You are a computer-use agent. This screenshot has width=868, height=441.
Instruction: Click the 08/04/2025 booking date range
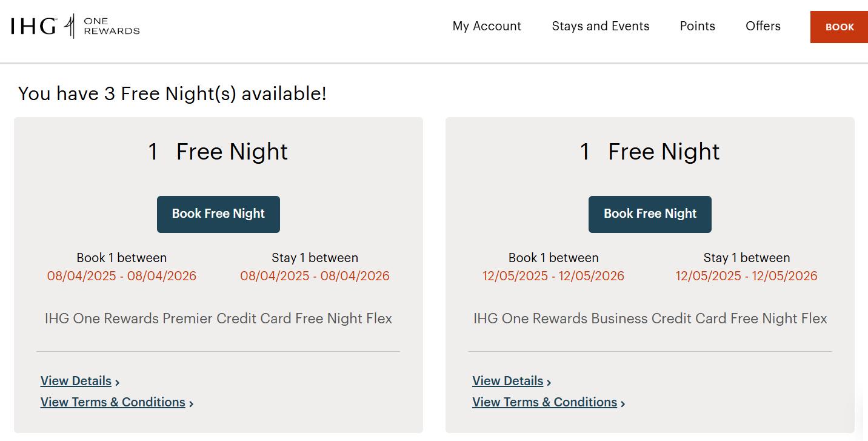(121, 276)
